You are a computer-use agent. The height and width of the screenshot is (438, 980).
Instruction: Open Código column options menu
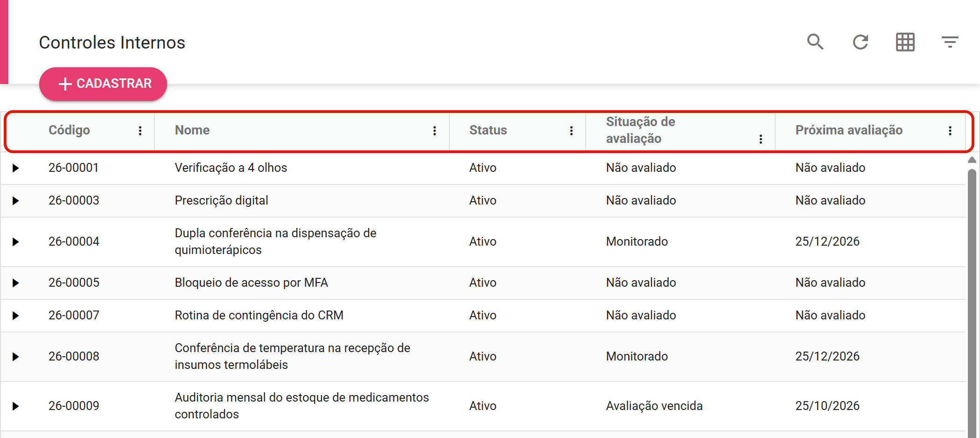pos(140,131)
